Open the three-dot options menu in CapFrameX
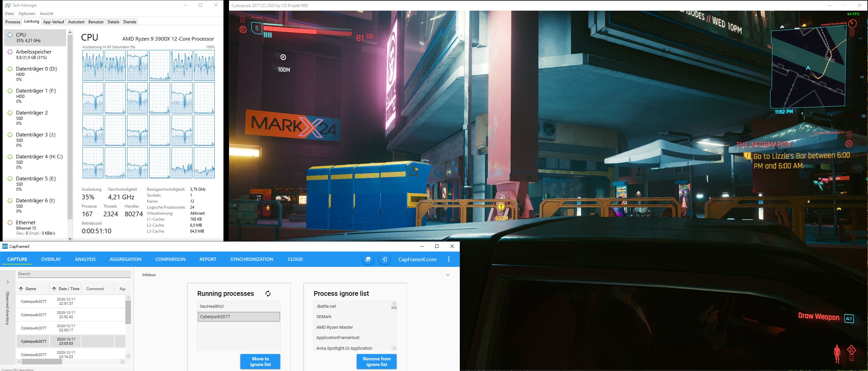The width and height of the screenshot is (868, 371). [x=448, y=259]
